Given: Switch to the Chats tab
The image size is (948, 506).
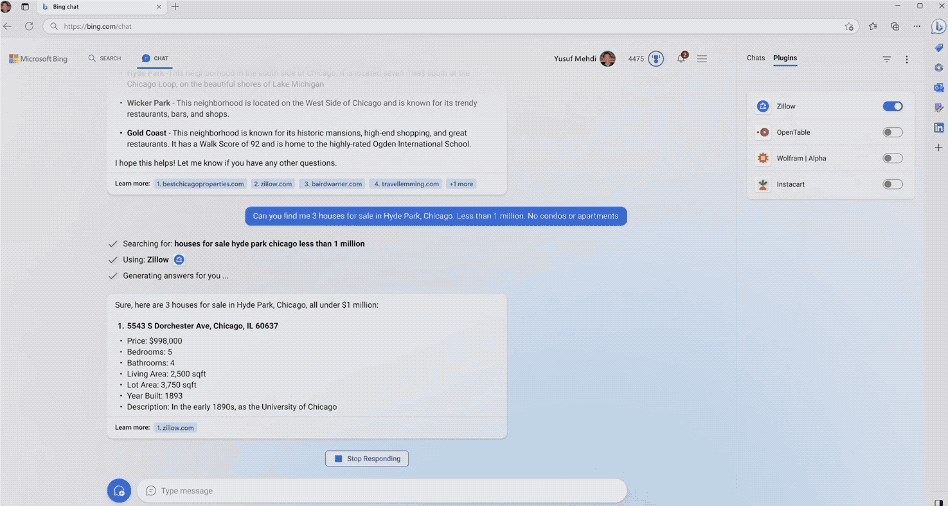Looking at the screenshot, I should point(755,58).
